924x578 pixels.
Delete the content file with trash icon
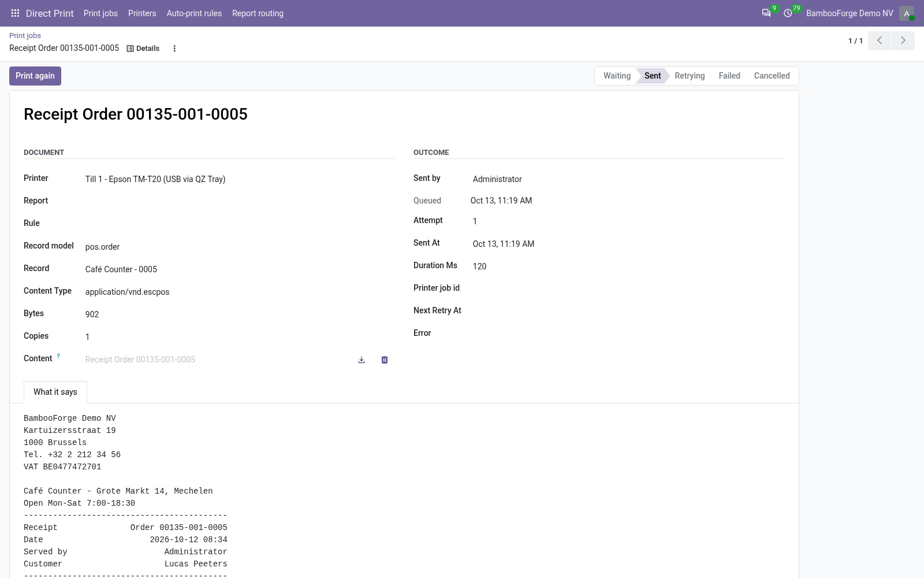(385, 360)
